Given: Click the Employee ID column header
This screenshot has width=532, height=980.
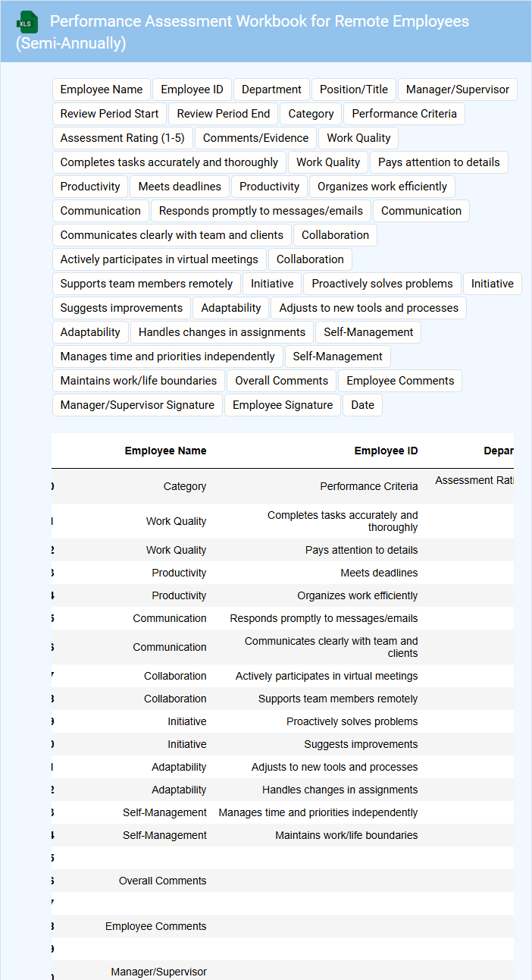Looking at the screenshot, I should point(386,451).
